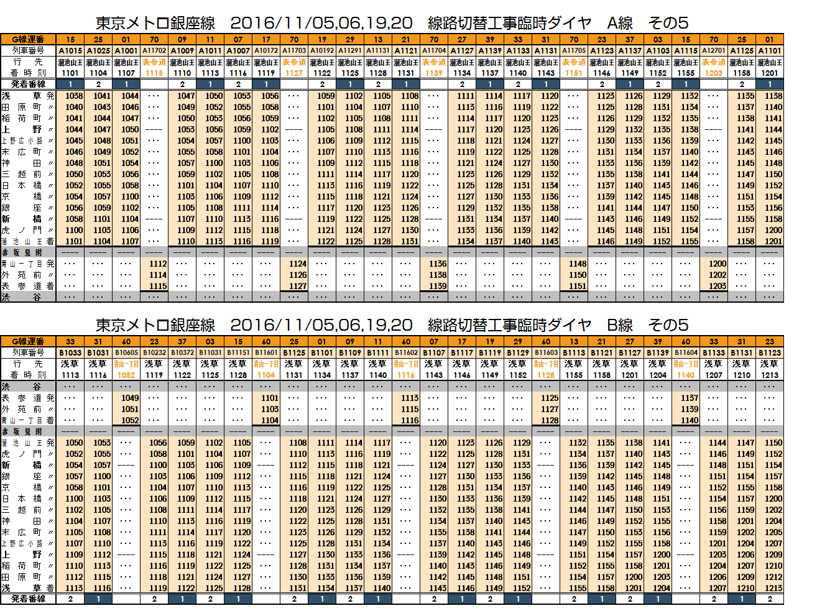The image size is (840, 616).
Task: Select train number A1125
Action: 742,50
